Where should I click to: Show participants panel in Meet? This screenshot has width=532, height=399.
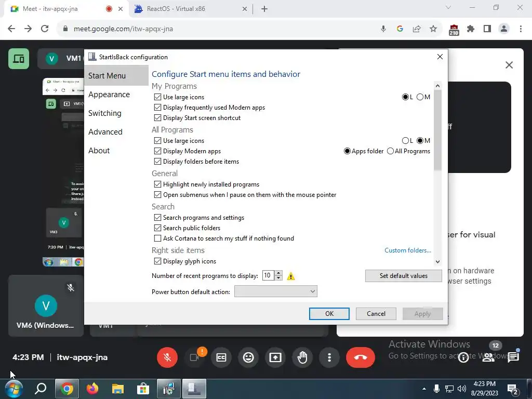tap(488, 357)
